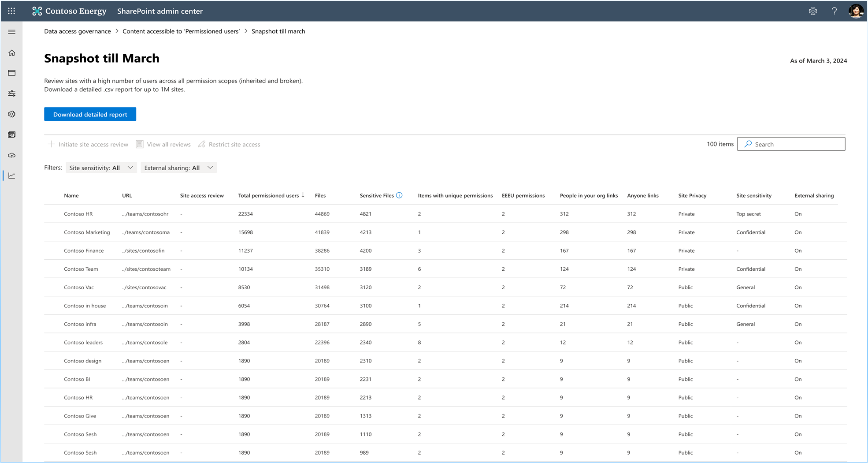Open the Sites icon in sidebar
Viewport: 868px width, 463px height.
[x=12, y=73]
